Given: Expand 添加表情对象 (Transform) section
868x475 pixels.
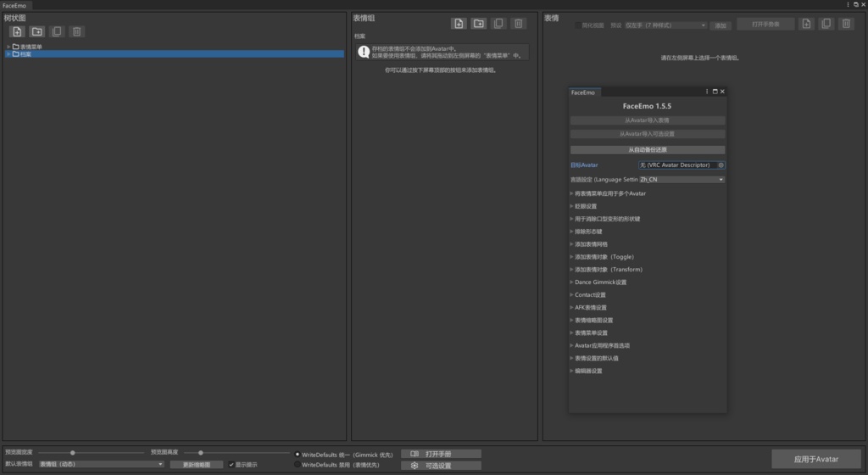Looking at the screenshot, I should click(571, 270).
